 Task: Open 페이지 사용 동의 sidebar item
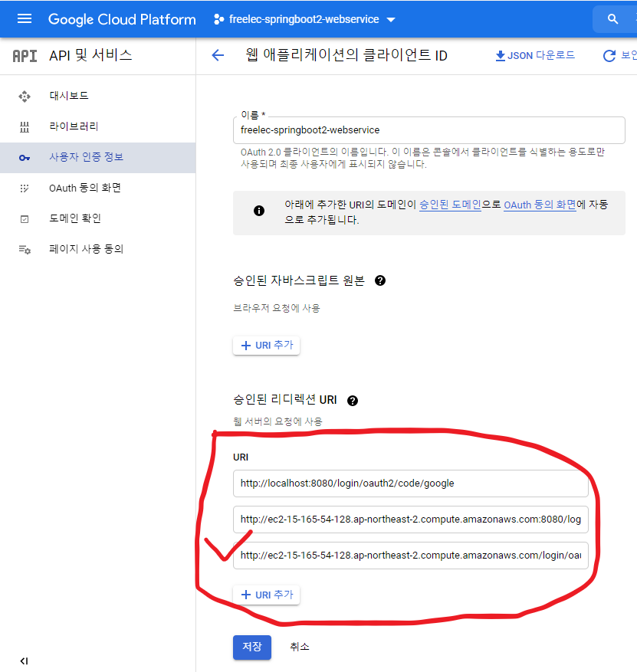click(x=98, y=250)
